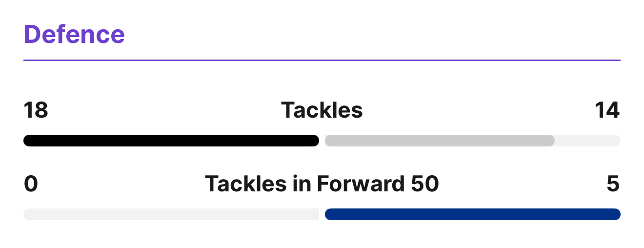
Task: Click the number 50 in the stat label
Action: click(x=424, y=184)
